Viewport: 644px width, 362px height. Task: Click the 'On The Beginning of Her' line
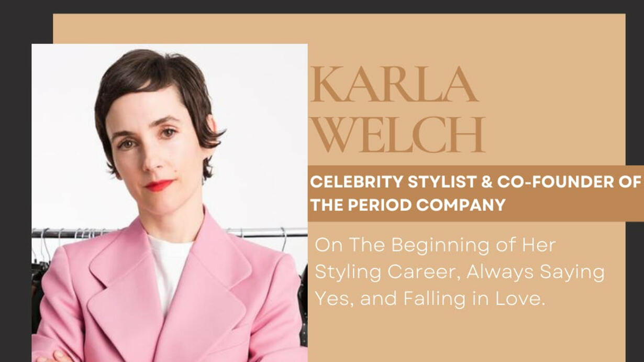click(x=435, y=245)
